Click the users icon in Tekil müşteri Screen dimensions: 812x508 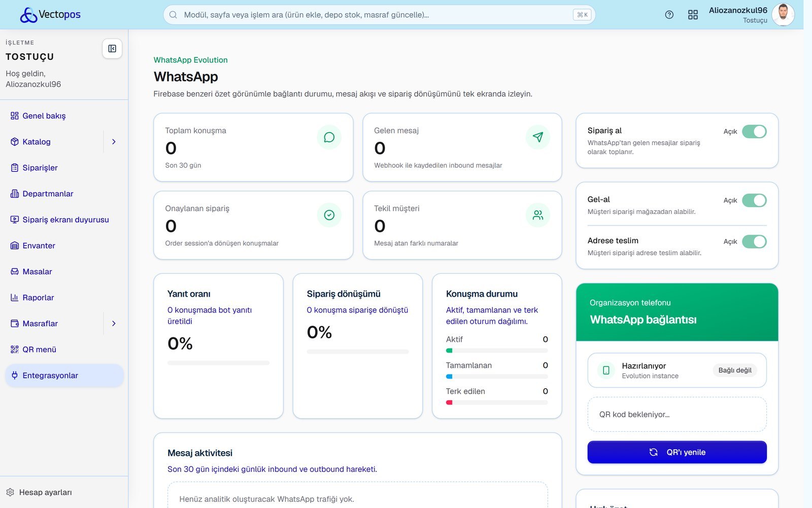coord(538,215)
